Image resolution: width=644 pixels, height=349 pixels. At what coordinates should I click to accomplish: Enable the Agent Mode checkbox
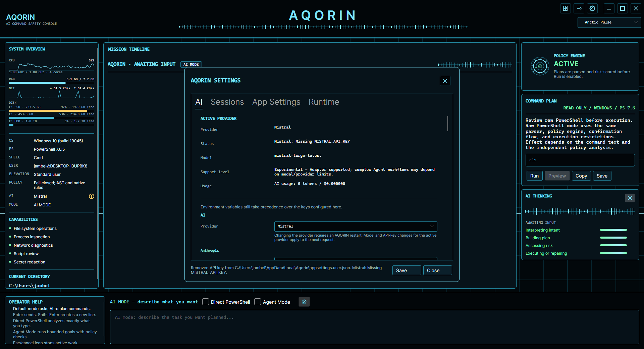coord(258,302)
